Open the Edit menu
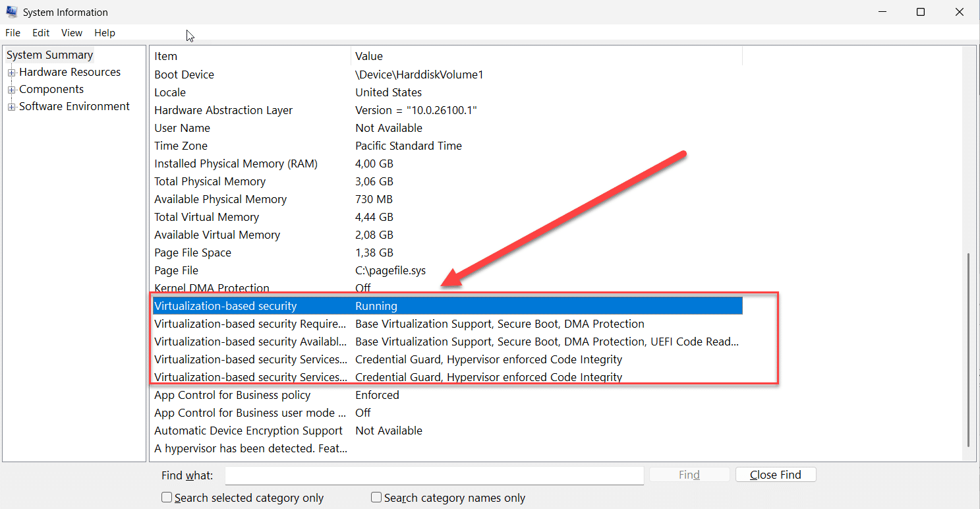 40,32
